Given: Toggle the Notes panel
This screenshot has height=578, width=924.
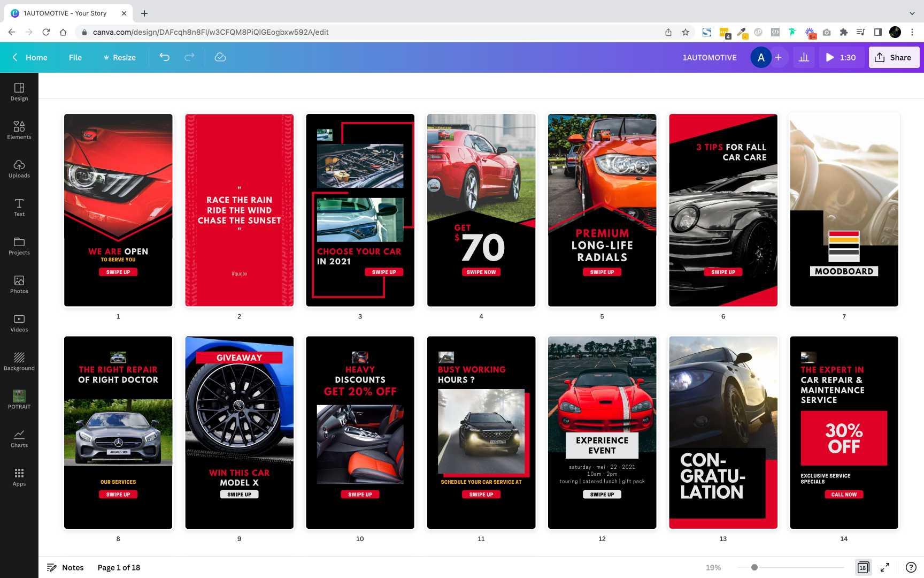Looking at the screenshot, I should point(65,567).
